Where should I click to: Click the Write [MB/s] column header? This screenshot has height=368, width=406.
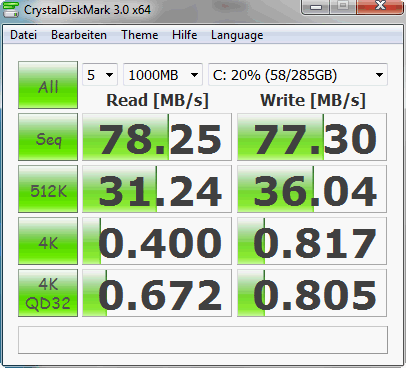313,100
